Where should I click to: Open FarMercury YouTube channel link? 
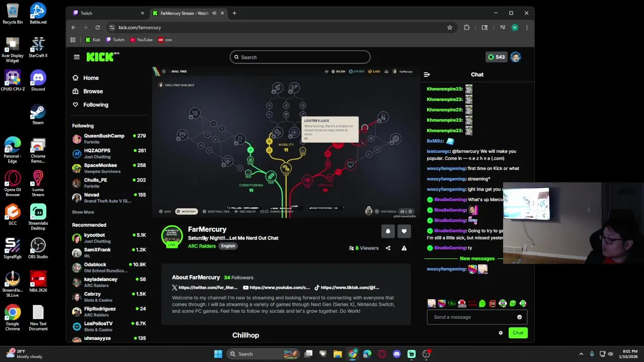click(276, 288)
